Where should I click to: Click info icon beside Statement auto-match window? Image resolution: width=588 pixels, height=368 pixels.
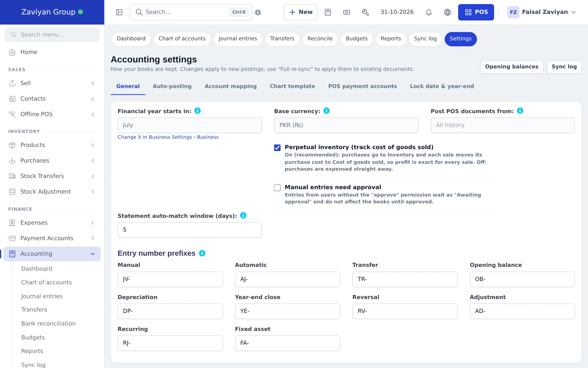pyautogui.click(x=243, y=215)
